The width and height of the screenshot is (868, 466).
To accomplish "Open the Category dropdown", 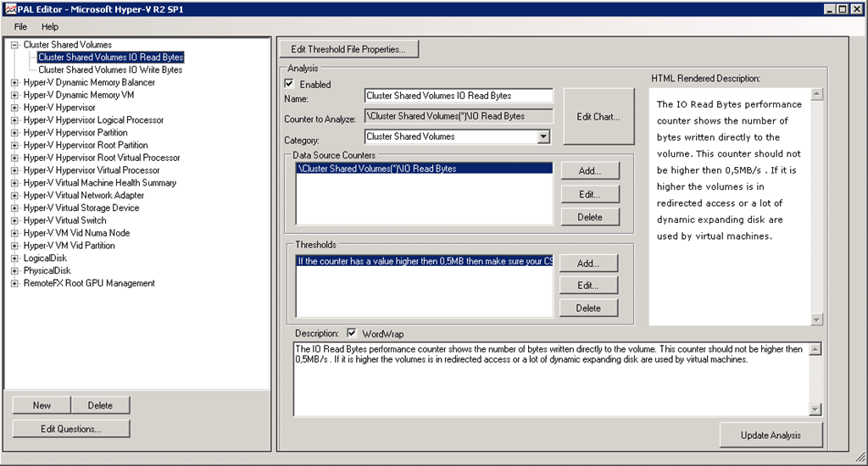I will (x=543, y=136).
